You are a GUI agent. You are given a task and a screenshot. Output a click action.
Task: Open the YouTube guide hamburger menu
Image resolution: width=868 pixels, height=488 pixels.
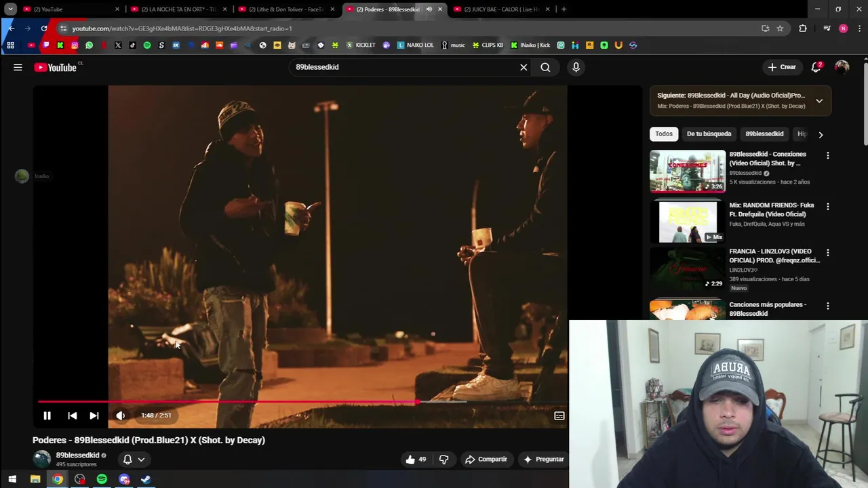tap(18, 67)
